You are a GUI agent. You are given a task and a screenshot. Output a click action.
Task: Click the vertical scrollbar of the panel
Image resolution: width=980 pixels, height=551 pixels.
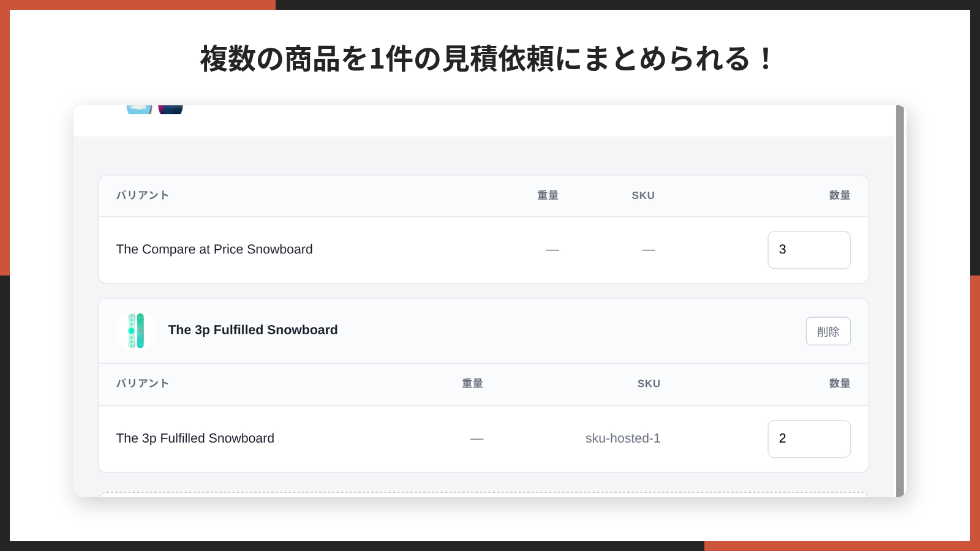click(x=900, y=301)
